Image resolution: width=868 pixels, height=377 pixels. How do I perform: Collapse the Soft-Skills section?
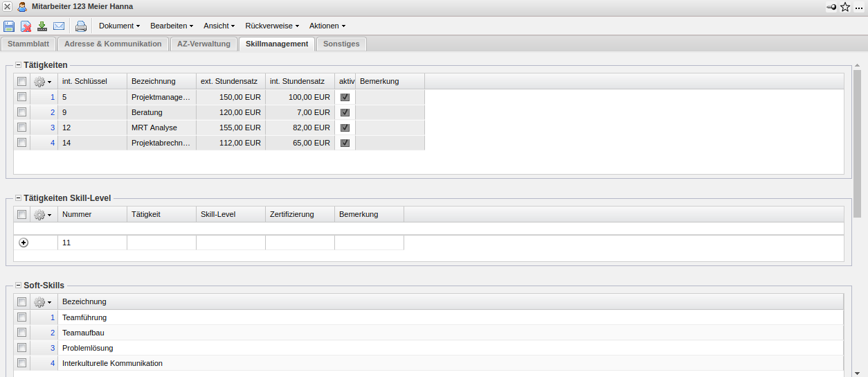point(18,286)
